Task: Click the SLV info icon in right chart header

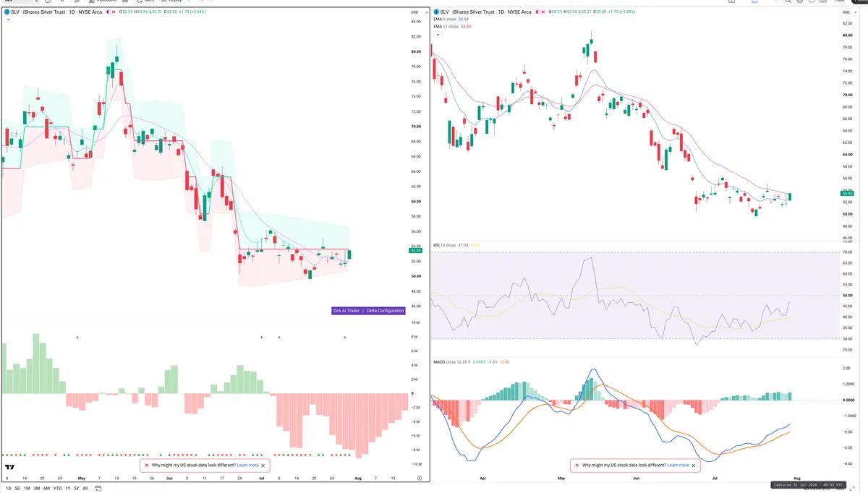Action: tap(435, 12)
